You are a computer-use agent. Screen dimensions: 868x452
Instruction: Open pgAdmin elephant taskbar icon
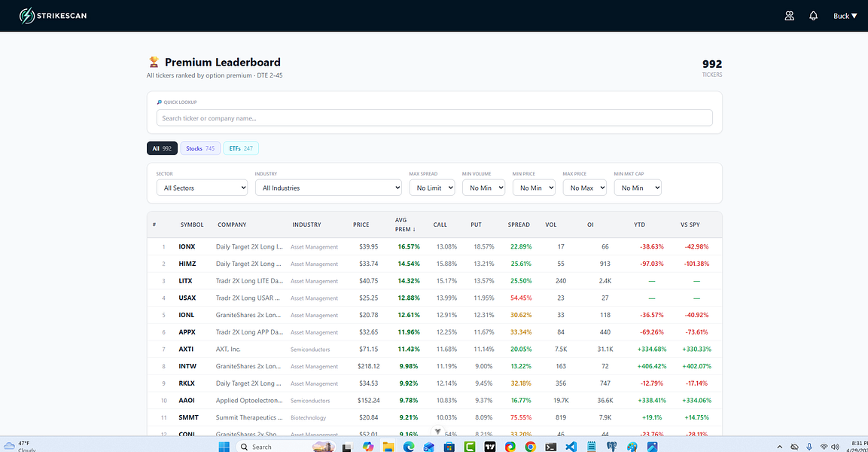click(x=612, y=447)
